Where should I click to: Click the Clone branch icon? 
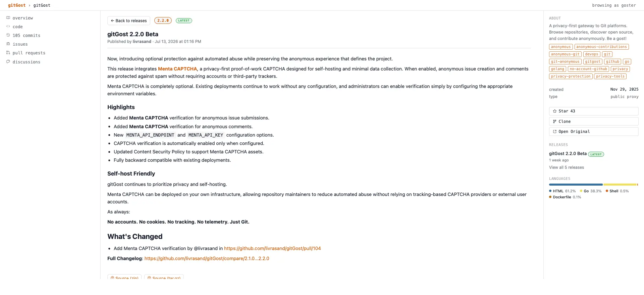tap(555, 121)
